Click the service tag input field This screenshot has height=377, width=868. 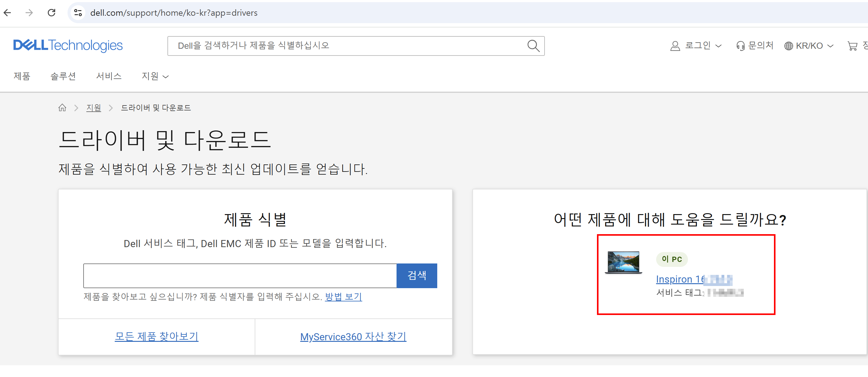pyautogui.click(x=240, y=275)
